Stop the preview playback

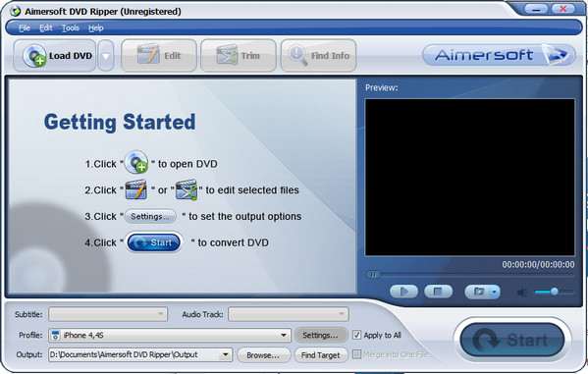tap(438, 292)
